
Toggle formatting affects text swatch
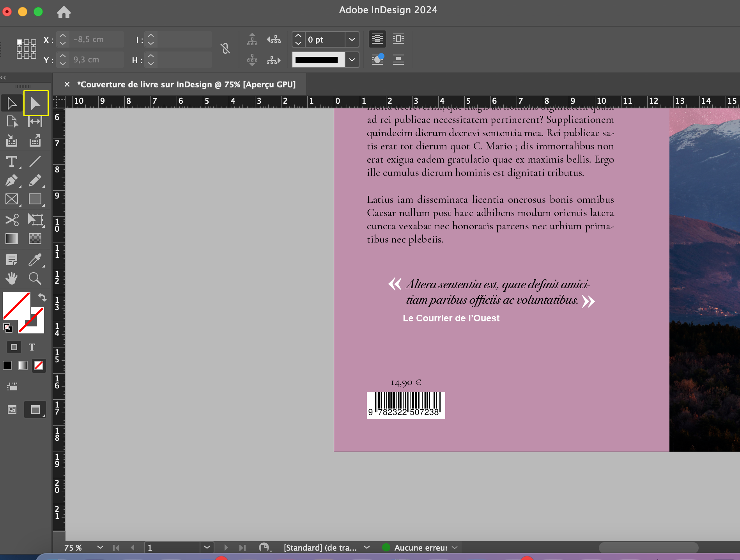coord(32,347)
